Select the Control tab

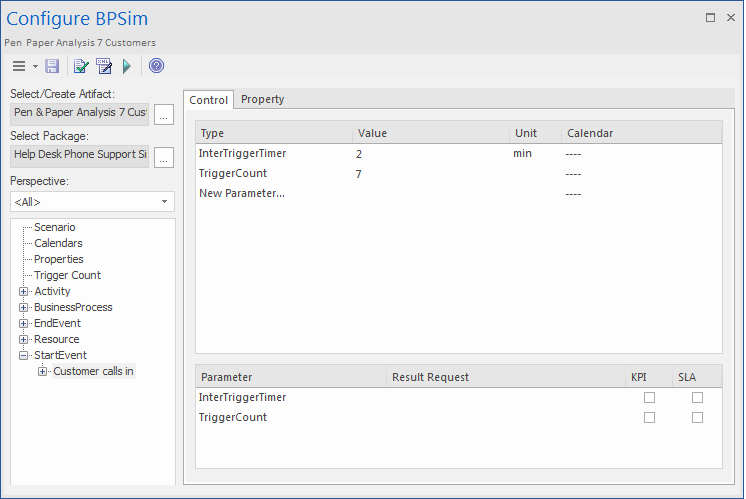point(209,99)
